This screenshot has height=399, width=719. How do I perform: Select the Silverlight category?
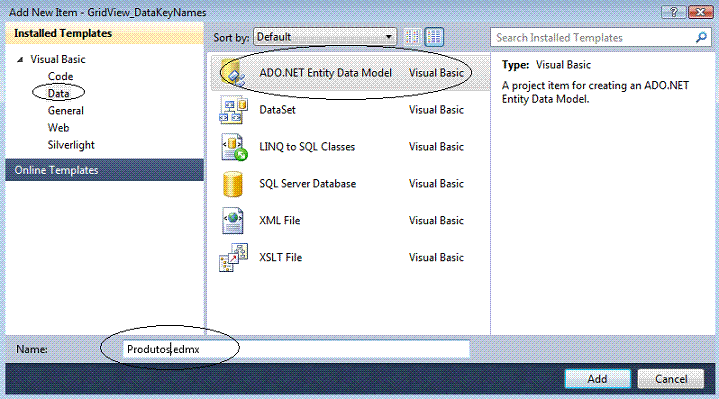[71, 145]
